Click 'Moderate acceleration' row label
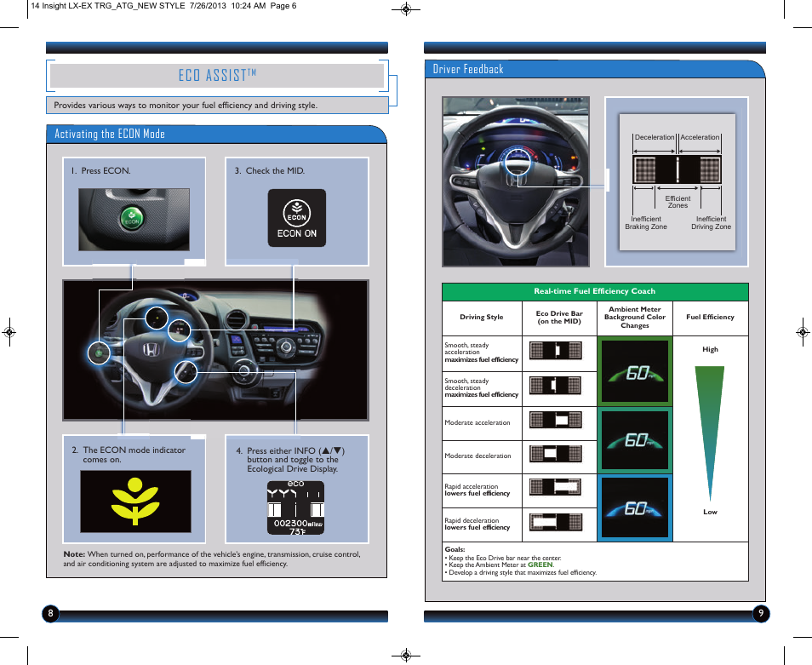The image size is (812, 665). pyautogui.click(x=477, y=422)
